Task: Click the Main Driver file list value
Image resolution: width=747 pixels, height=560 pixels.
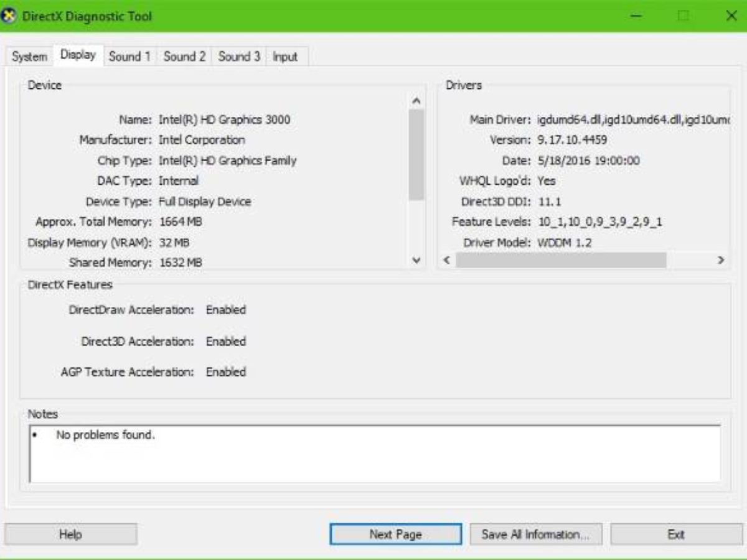Action: [634, 119]
